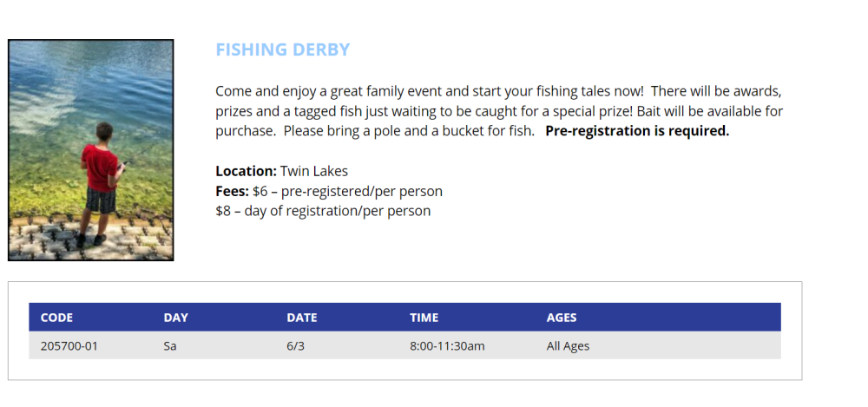Click the blue table header bar
This screenshot has height=407, width=868.
coord(404,318)
